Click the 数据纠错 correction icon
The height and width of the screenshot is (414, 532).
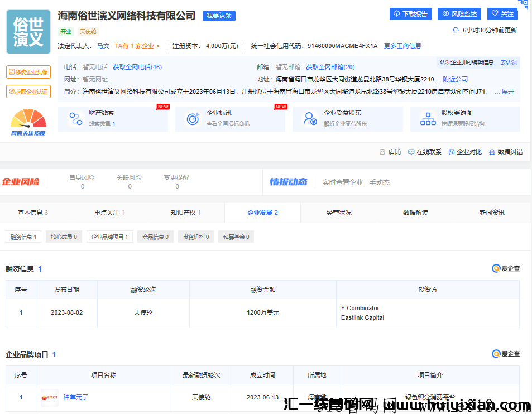click(492, 151)
